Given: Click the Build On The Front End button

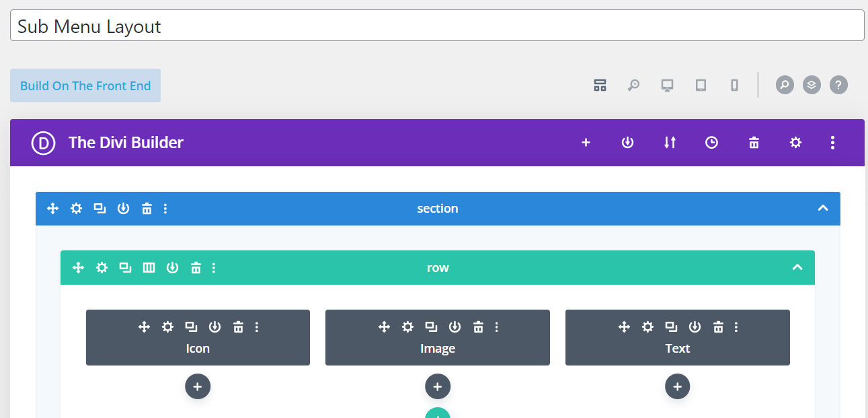Looking at the screenshot, I should (85, 85).
